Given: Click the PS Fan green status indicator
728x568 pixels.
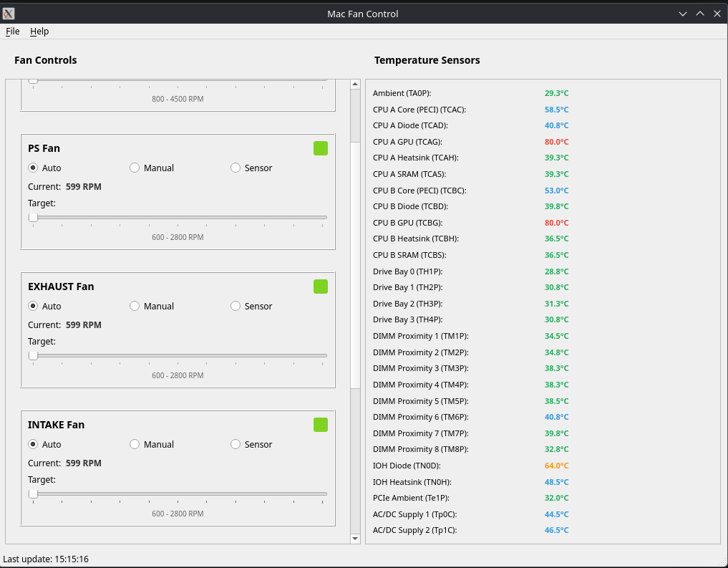Looking at the screenshot, I should click(x=321, y=148).
